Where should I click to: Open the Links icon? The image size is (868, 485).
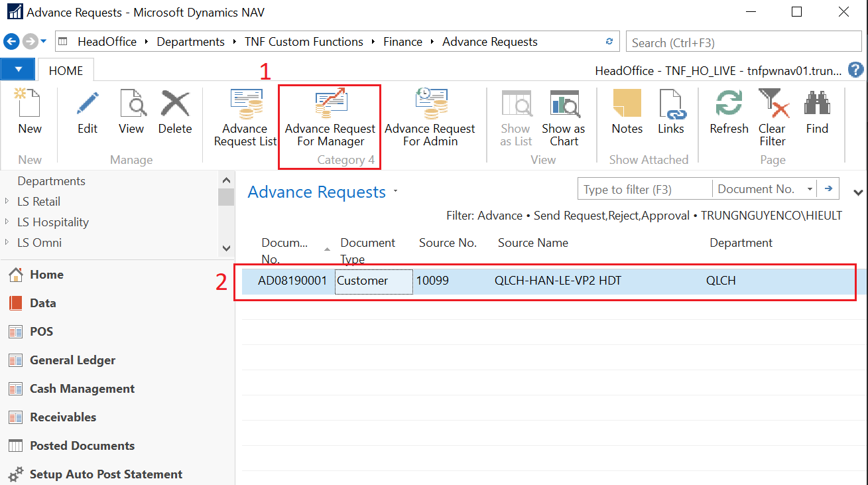pyautogui.click(x=670, y=111)
